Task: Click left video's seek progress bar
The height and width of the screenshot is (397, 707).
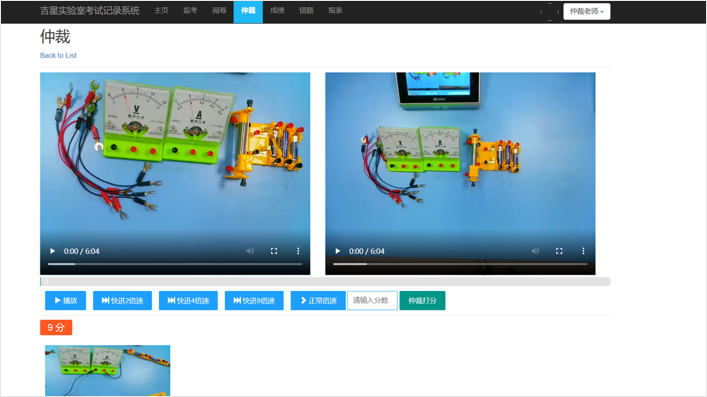Action: coord(175,264)
